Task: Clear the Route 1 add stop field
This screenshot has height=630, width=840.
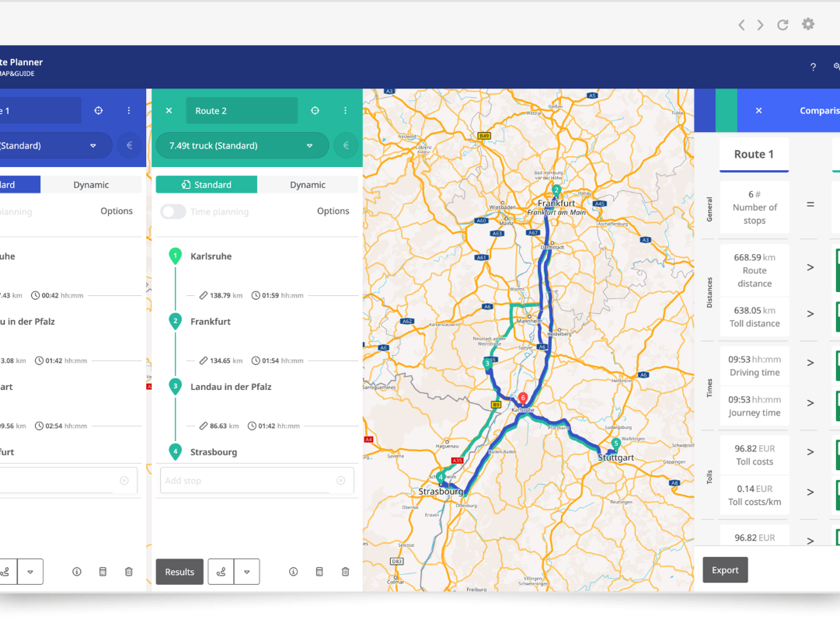Action: tap(124, 481)
